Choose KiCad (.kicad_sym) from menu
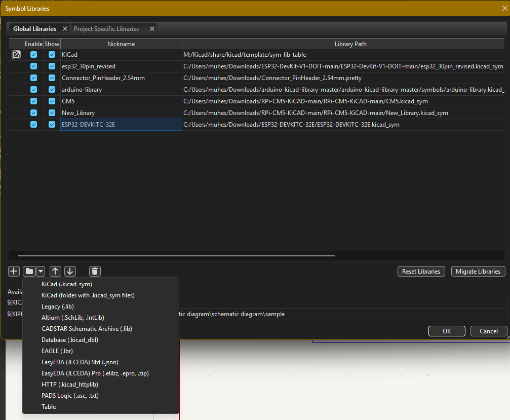Image resolution: width=510 pixels, height=420 pixels. (101, 284)
